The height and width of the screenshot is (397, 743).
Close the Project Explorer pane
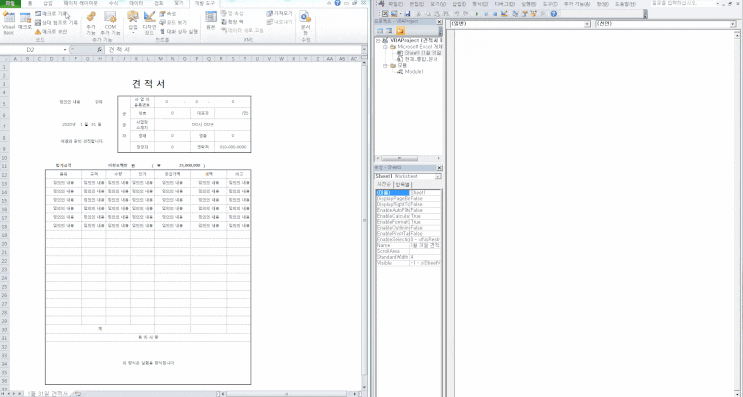(x=439, y=22)
